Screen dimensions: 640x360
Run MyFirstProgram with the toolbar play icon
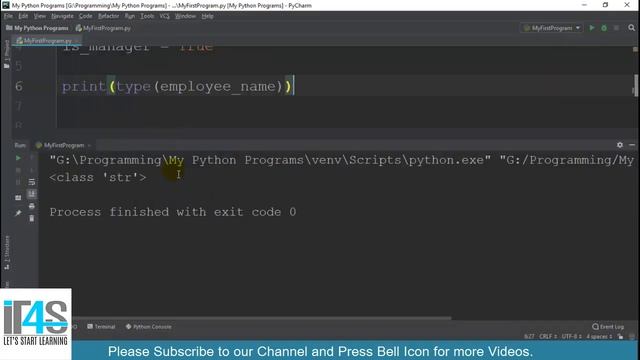[592, 28]
